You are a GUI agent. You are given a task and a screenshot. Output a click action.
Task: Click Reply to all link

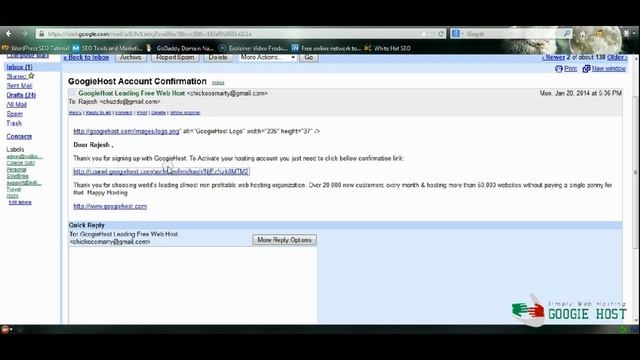pos(98,113)
